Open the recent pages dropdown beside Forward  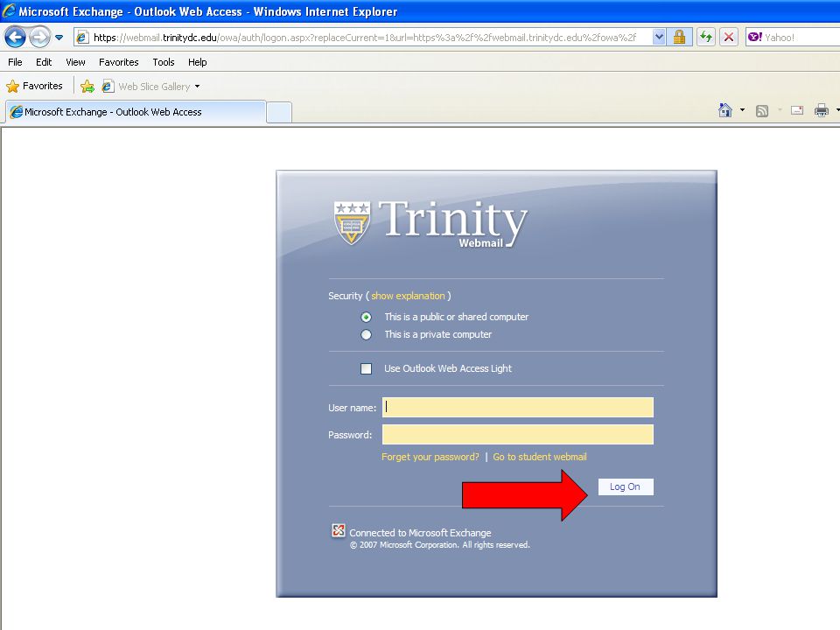(59, 38)
